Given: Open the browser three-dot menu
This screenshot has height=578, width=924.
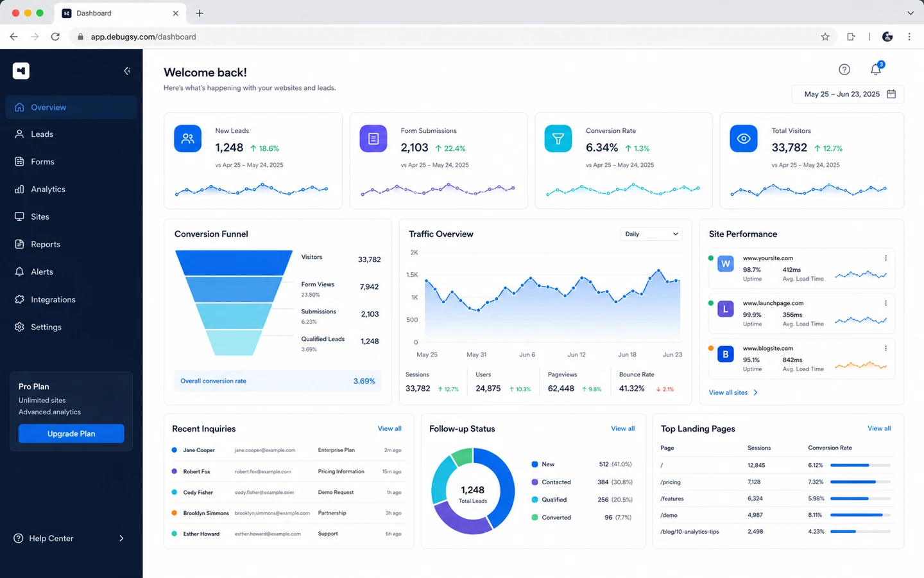Looking at the screenshot, I should coord(909,37).
